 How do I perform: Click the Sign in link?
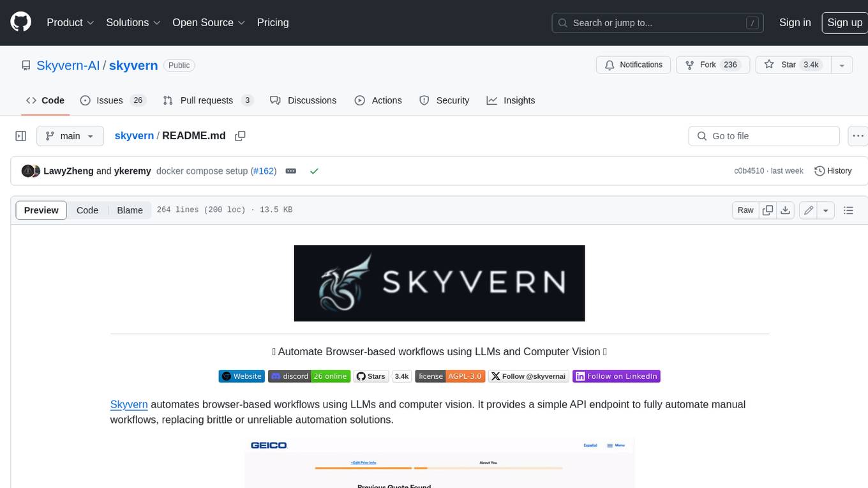point(795,22)
